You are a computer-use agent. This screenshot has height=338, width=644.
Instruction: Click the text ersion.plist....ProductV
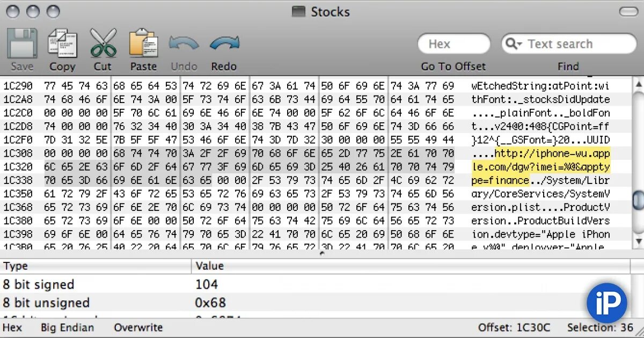click(x=541, y=207)
